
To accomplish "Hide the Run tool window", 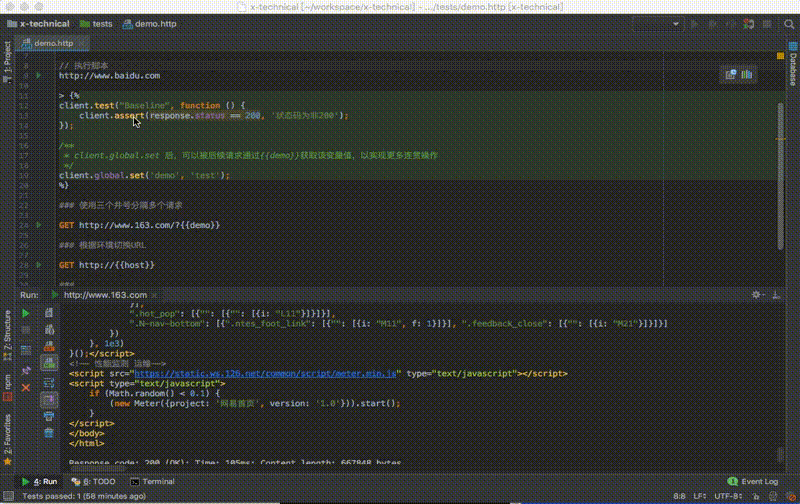I will pos(776,295).
